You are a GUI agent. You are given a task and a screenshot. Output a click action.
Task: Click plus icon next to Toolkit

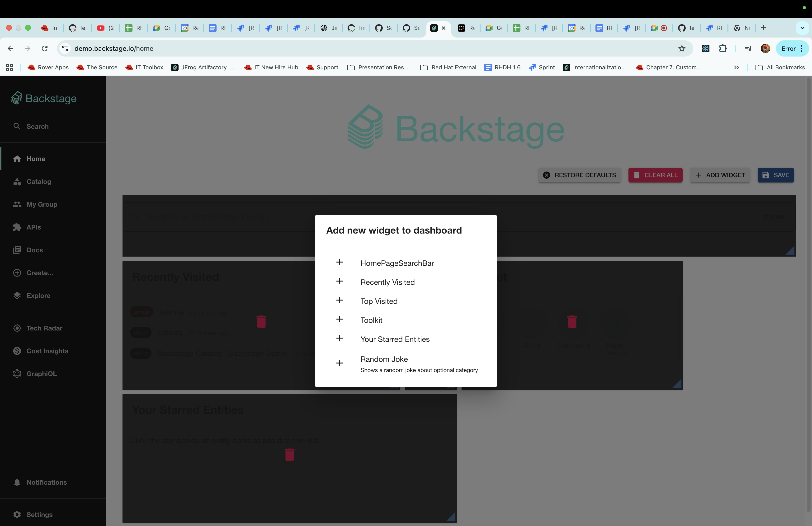click(340, 319)
